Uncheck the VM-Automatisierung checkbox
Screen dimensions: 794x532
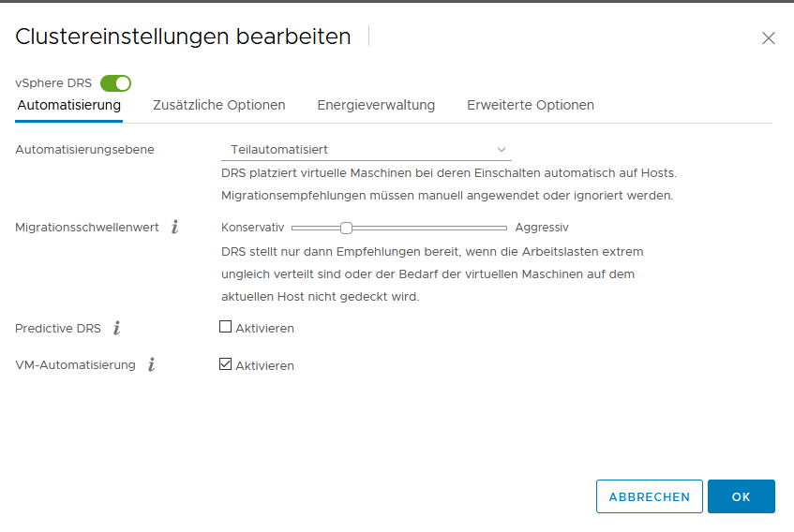(x=225, y=364)
